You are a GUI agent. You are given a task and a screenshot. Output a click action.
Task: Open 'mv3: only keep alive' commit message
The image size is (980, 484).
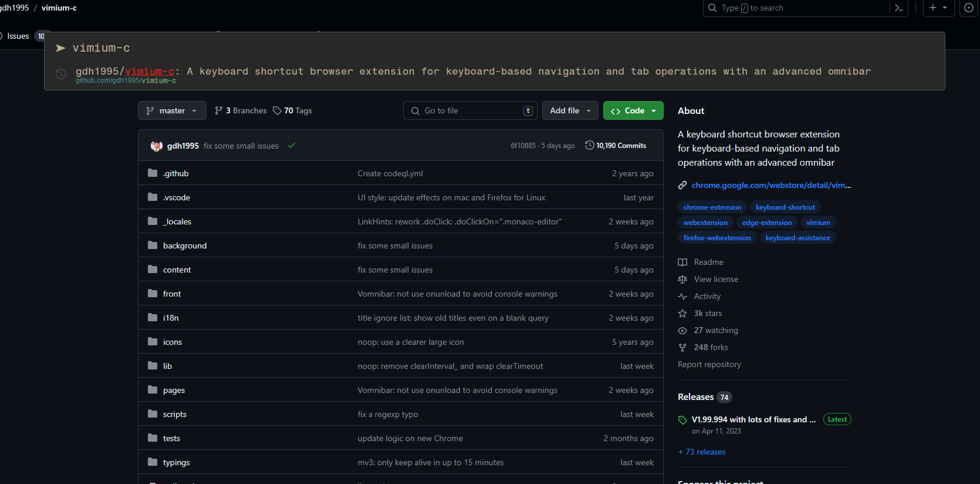(x=431, y=462)
